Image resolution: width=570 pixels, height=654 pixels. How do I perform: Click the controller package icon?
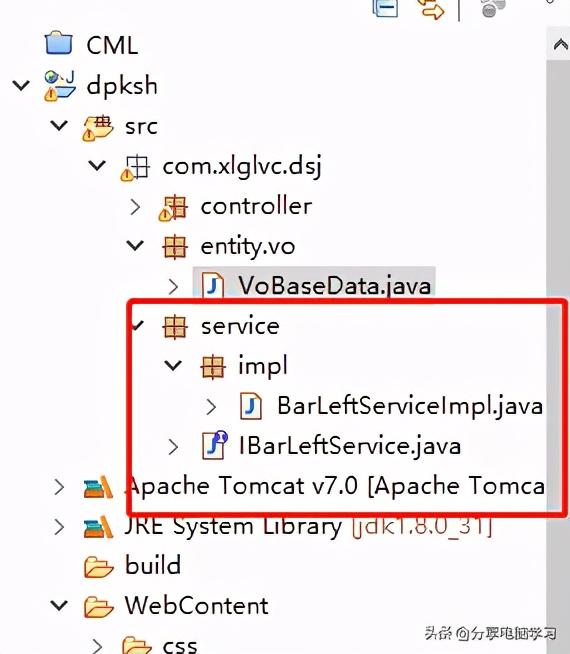tap(173, 208)
